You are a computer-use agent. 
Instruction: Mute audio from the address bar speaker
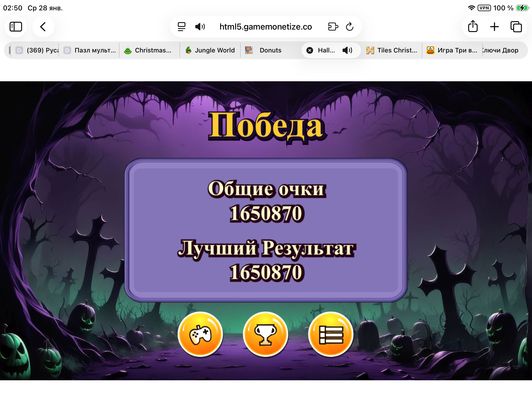tap(200, 27)
